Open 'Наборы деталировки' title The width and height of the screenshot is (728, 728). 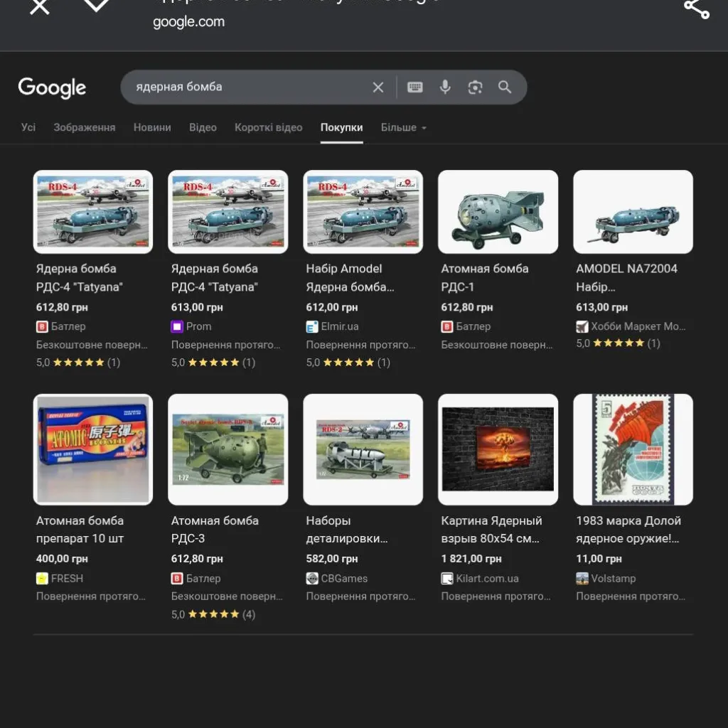347,529
